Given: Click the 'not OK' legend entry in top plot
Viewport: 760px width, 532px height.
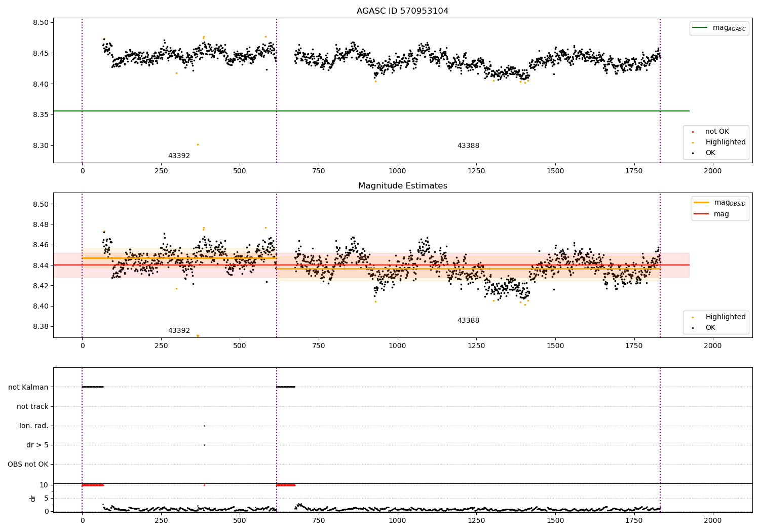Looking at the screenshot, I should 716,131.
